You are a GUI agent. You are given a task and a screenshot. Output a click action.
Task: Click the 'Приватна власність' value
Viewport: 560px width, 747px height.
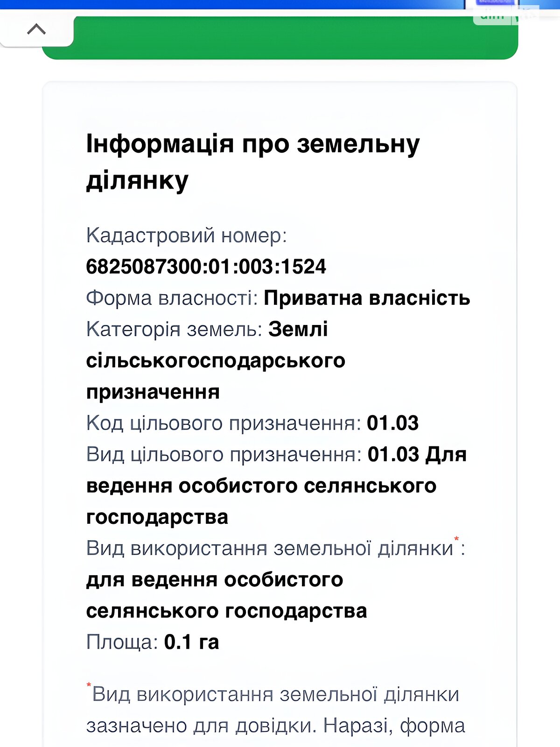coord(367,298)
